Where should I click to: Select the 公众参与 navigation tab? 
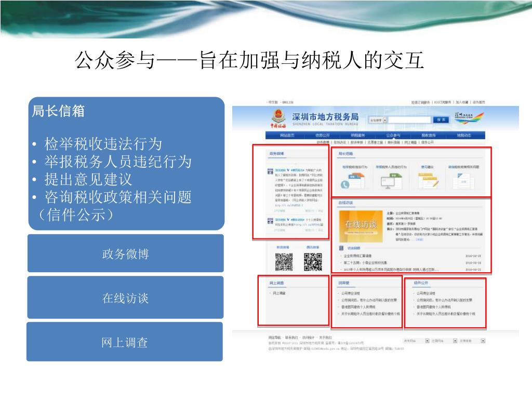[x=393, y=136]
